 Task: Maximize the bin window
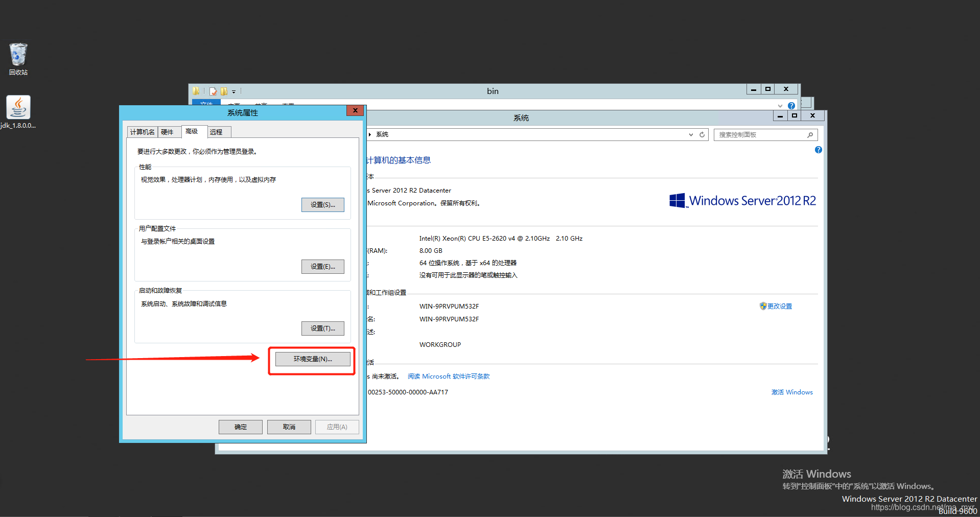click(768, 89)
